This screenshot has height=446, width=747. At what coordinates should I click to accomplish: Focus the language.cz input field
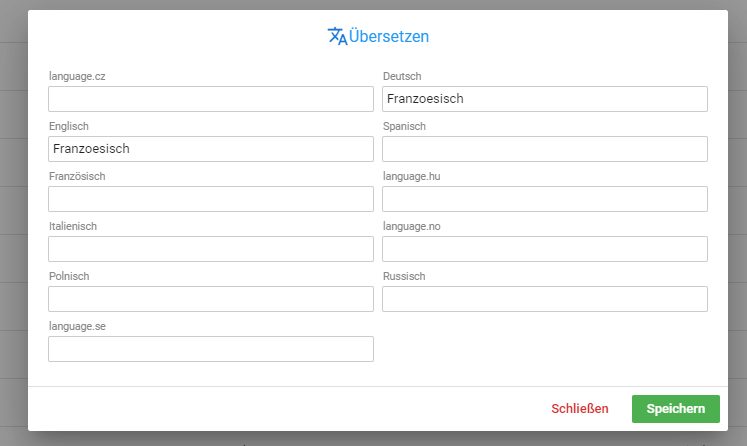point(211,99)
